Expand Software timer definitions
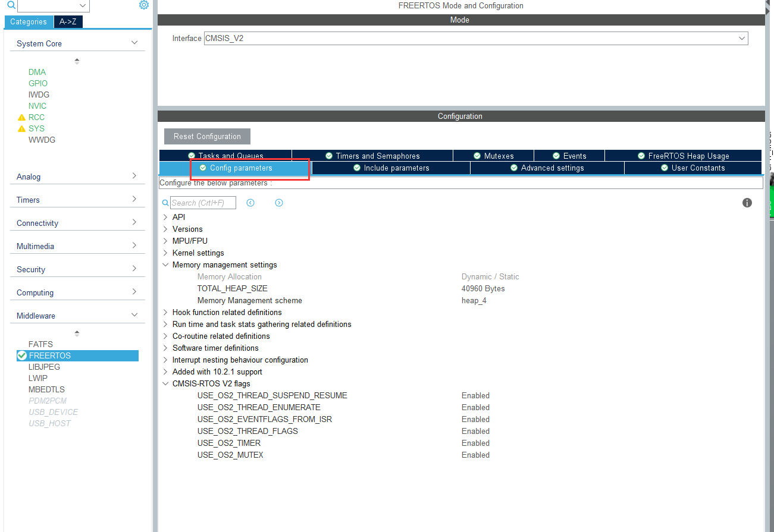Viewport: 774px width, 532px height. pos(165,348)
